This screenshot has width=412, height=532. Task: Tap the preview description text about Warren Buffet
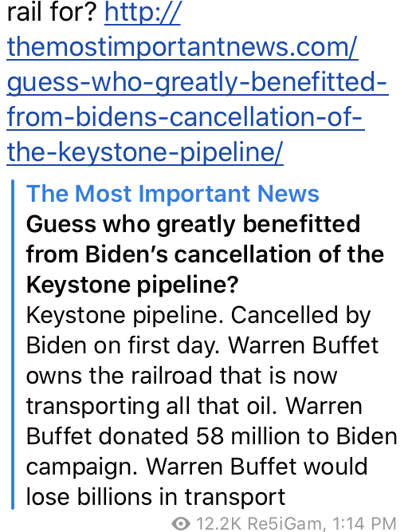point(212,406)
